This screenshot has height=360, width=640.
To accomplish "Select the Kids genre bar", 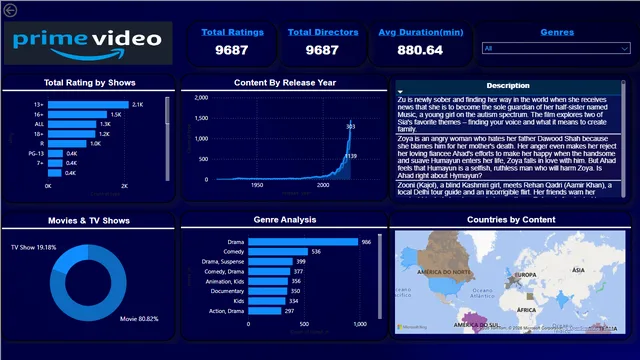I will (x=267, y=301).
